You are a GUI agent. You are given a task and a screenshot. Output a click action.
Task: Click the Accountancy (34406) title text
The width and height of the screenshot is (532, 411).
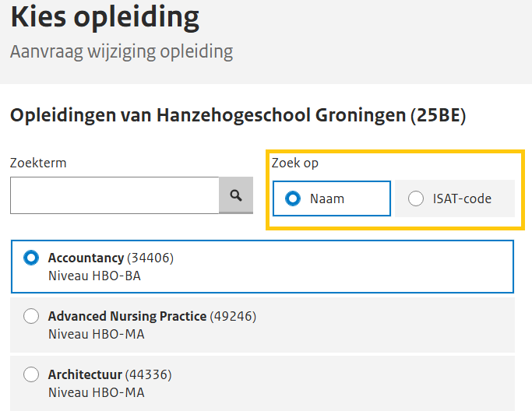click(111, 258)
